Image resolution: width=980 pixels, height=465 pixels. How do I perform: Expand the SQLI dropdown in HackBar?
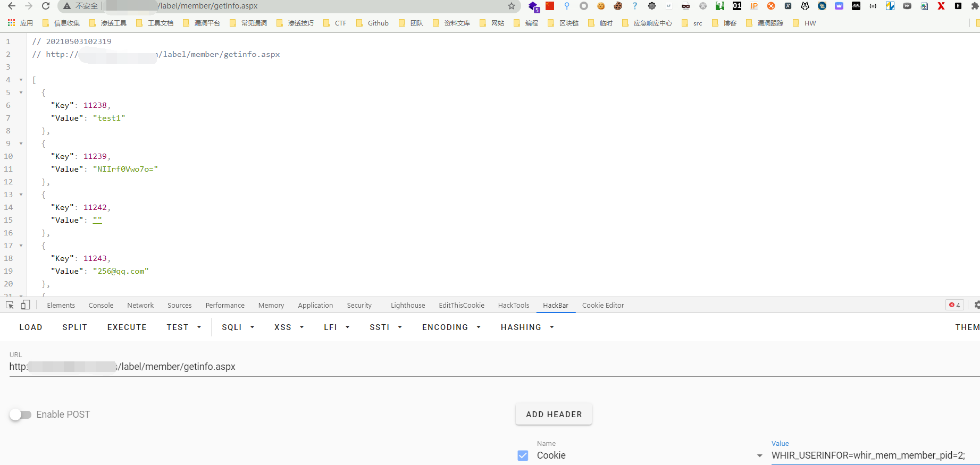238,327
